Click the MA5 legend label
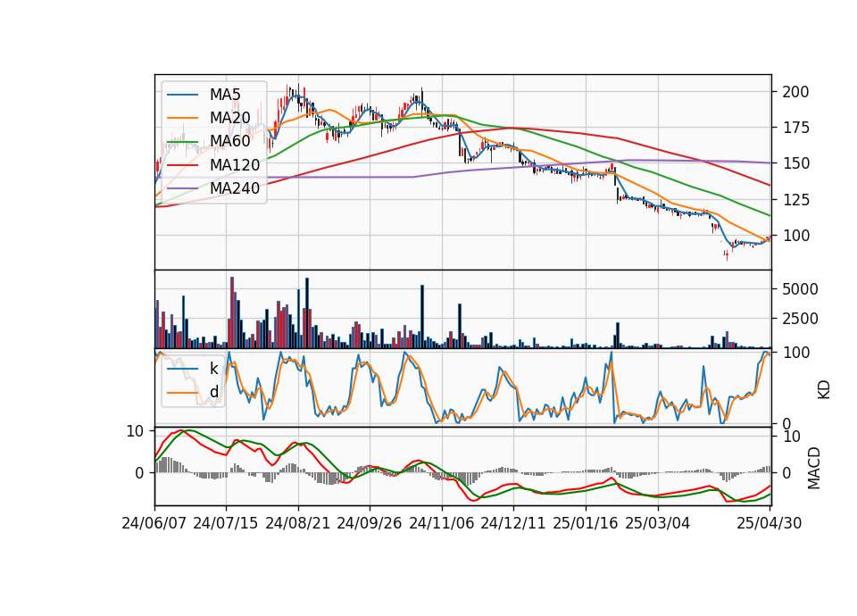The width and height of the screenshot is (857, 616). pyautogui.click(x=225, y=95)
